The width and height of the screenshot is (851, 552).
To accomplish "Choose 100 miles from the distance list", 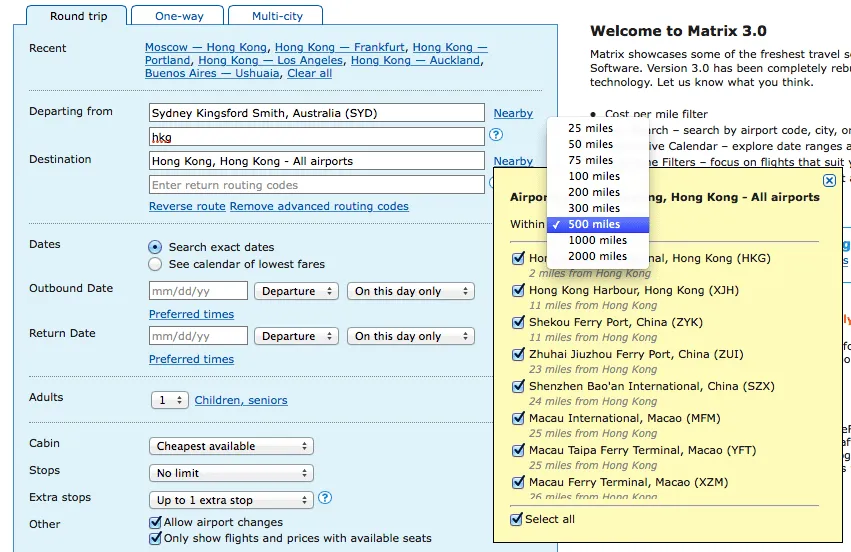I will [x=598, y=176].
